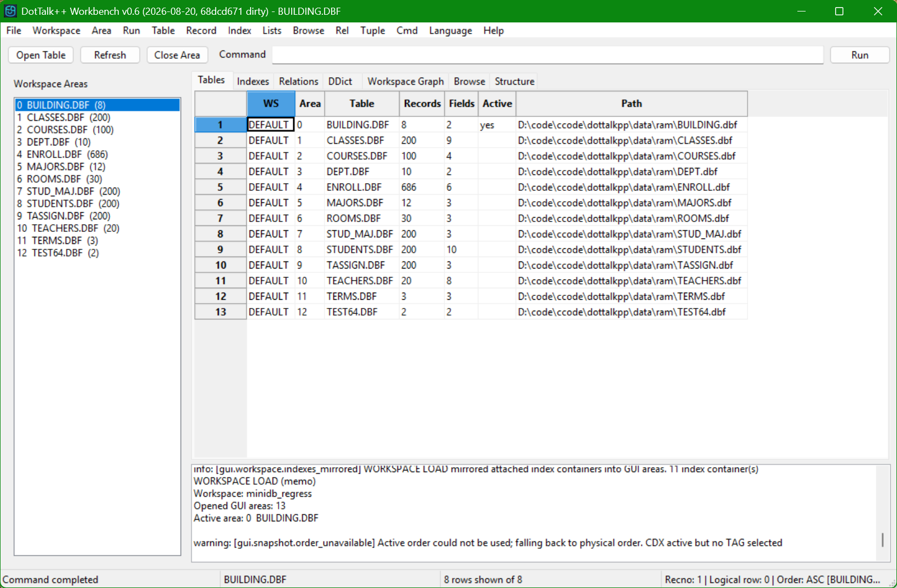Select STUD_MAJ.DBF (200) in Workspace Areas
This screenshot has width=897, height=588.
tap(97, 191)
